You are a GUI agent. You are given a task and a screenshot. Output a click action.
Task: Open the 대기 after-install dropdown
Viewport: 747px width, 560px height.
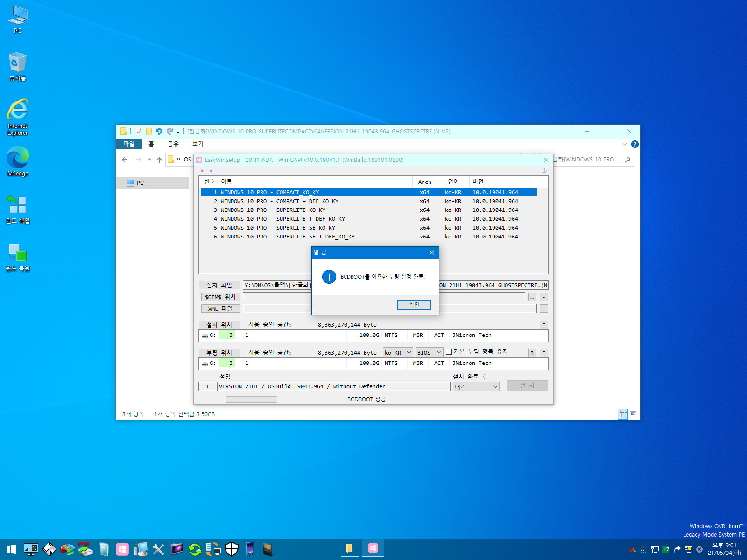pyautogui.click(x=476, y=386)
